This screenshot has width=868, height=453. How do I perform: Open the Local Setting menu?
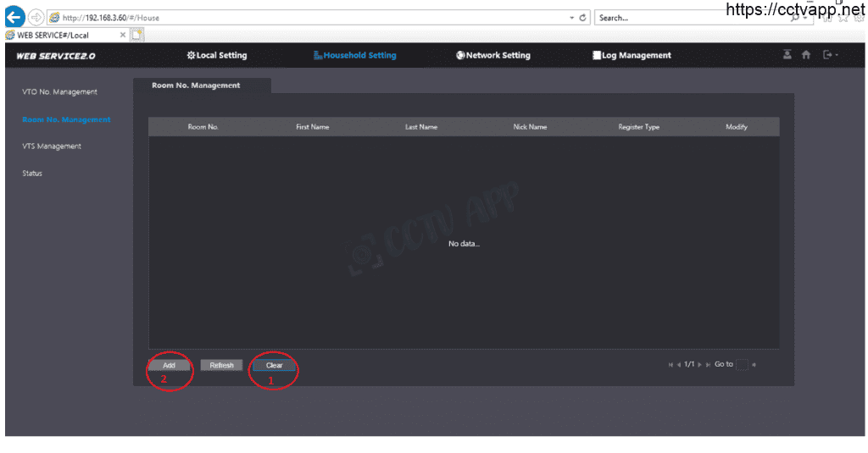point(216,55)
